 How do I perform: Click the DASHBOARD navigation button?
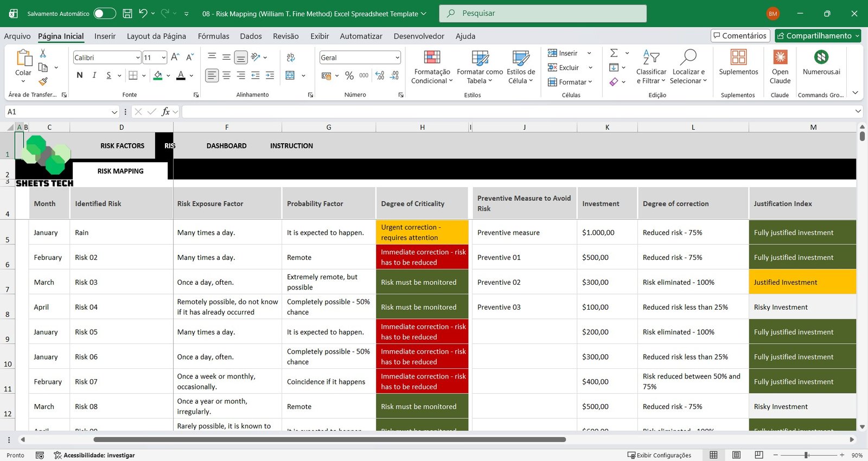pos(226,146)
